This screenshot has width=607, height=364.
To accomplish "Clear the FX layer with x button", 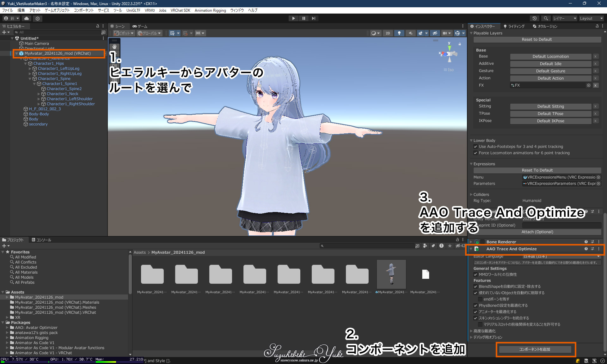I will [595, 85].
